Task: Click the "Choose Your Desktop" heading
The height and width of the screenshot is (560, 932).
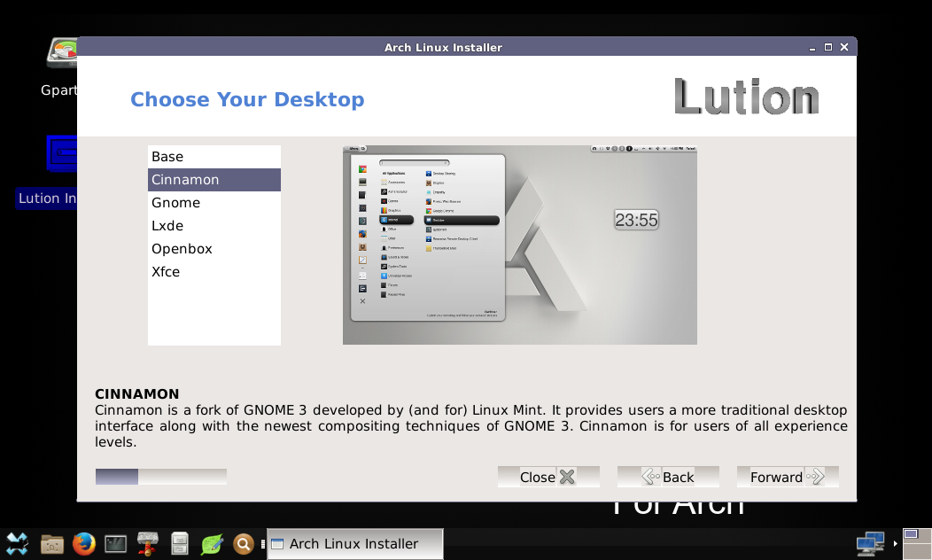Action: click(x=247, y=99)
